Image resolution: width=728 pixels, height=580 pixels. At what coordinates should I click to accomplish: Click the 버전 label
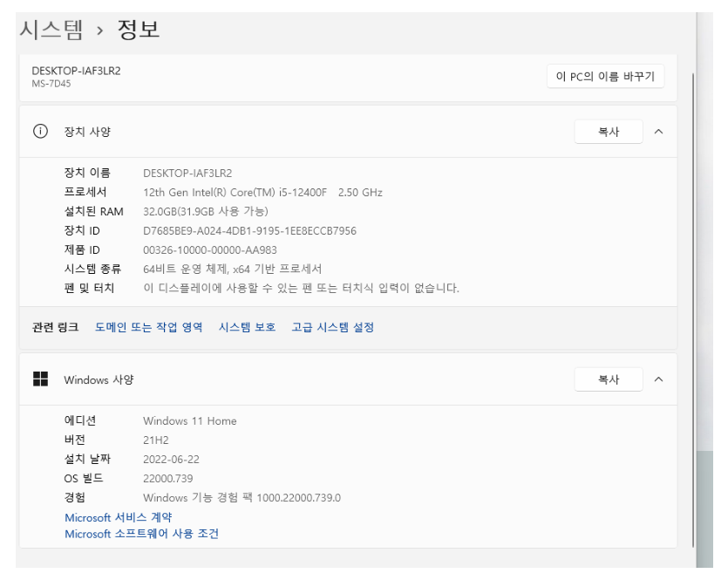[x=75, y=440]
